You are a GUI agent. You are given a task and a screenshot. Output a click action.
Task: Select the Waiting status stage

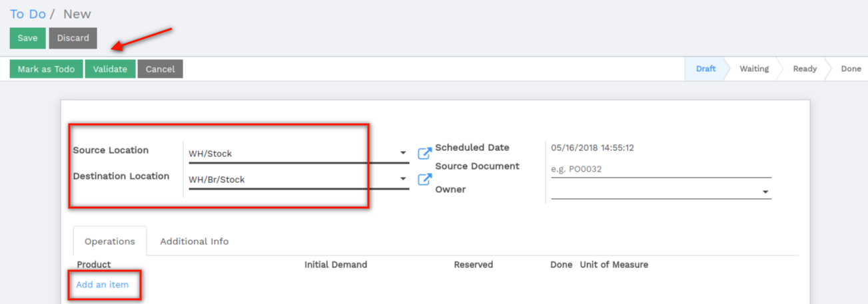[754, 69]
